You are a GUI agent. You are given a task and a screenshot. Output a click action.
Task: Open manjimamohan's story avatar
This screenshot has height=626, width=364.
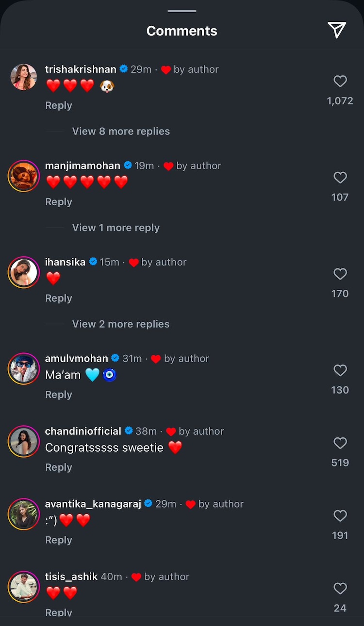(x=24, y=176)
